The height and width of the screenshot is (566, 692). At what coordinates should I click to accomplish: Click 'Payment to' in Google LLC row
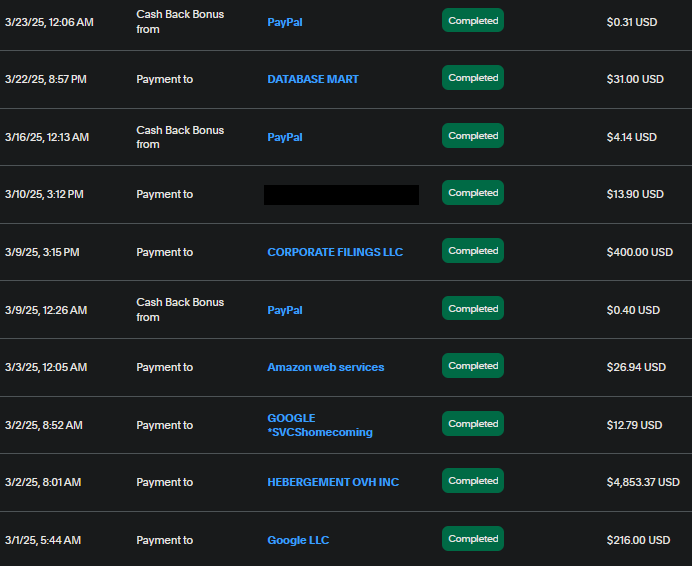[x=165, y=540]
